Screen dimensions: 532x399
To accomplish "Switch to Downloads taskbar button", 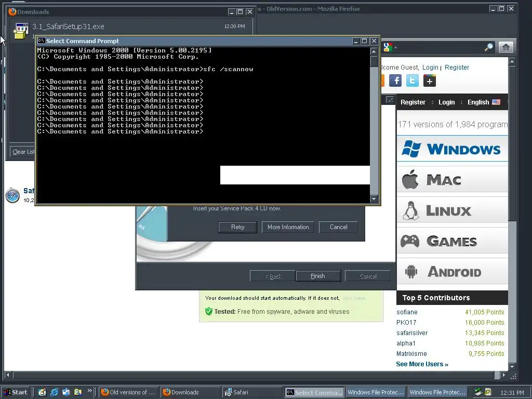I will click(190, 392).
